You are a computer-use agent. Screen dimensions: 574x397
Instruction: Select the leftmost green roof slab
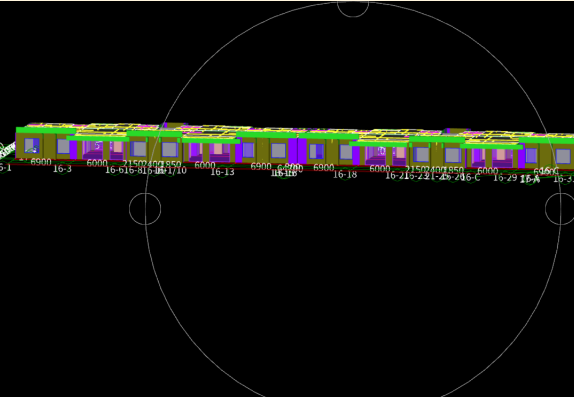coord(46,130)
